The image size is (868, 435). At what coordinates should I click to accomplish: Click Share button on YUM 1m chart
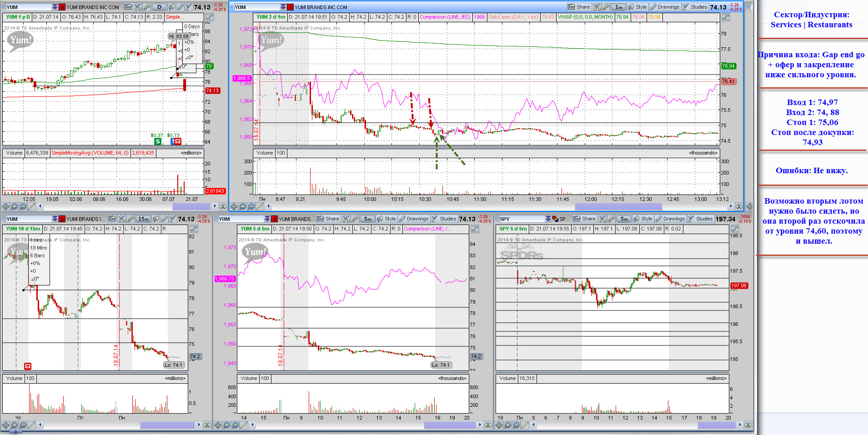point(579,7)
